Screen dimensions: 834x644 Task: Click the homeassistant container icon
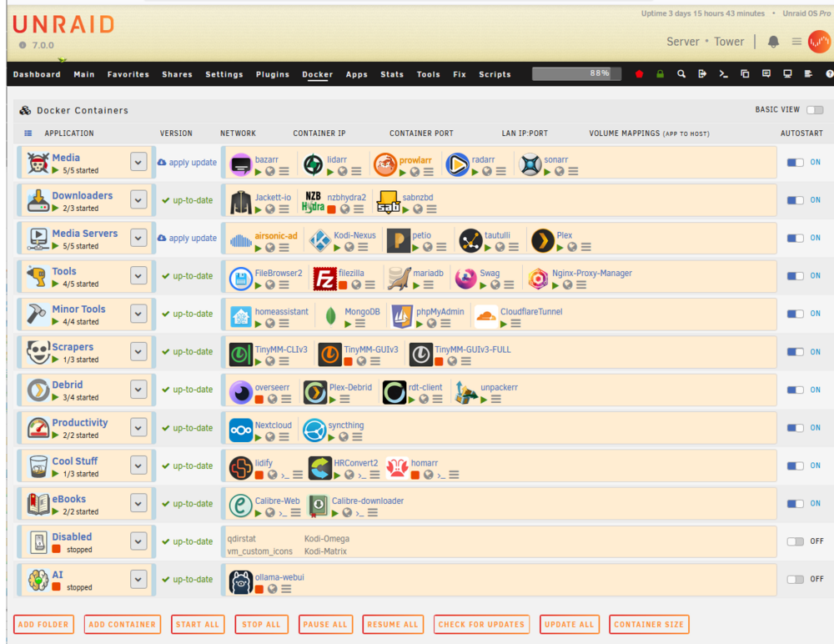pyautogui.click(x=240, y=316)
